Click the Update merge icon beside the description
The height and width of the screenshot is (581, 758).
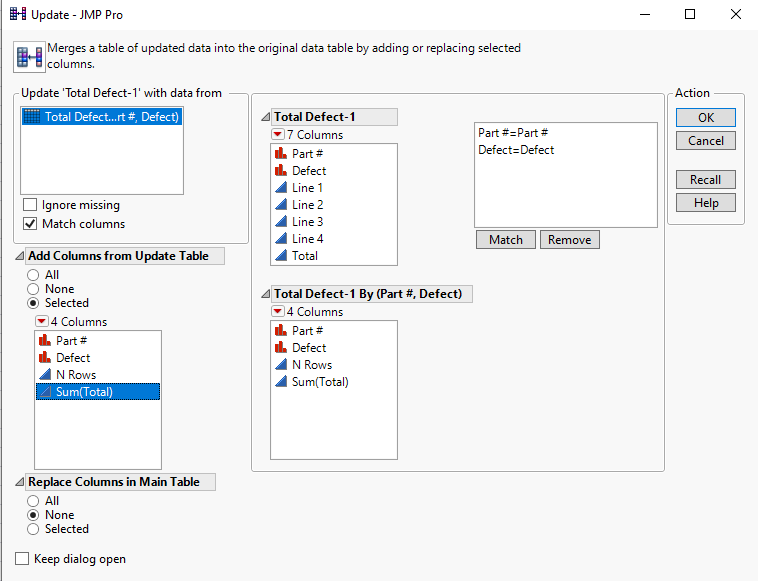coord(28,56)
